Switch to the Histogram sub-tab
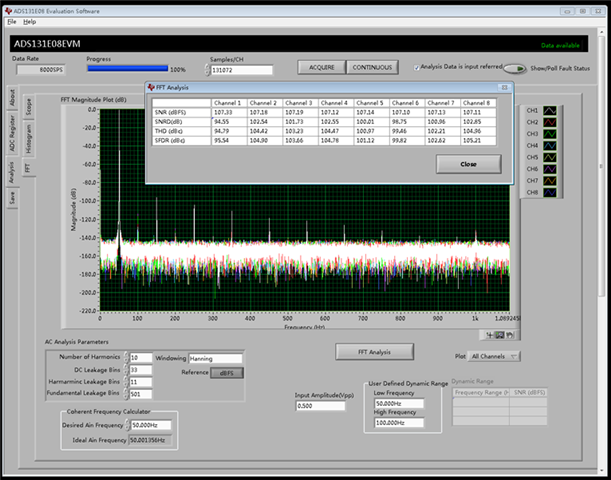Image resolution: width=611 pixels, height=480 pixels. point(28,138)
